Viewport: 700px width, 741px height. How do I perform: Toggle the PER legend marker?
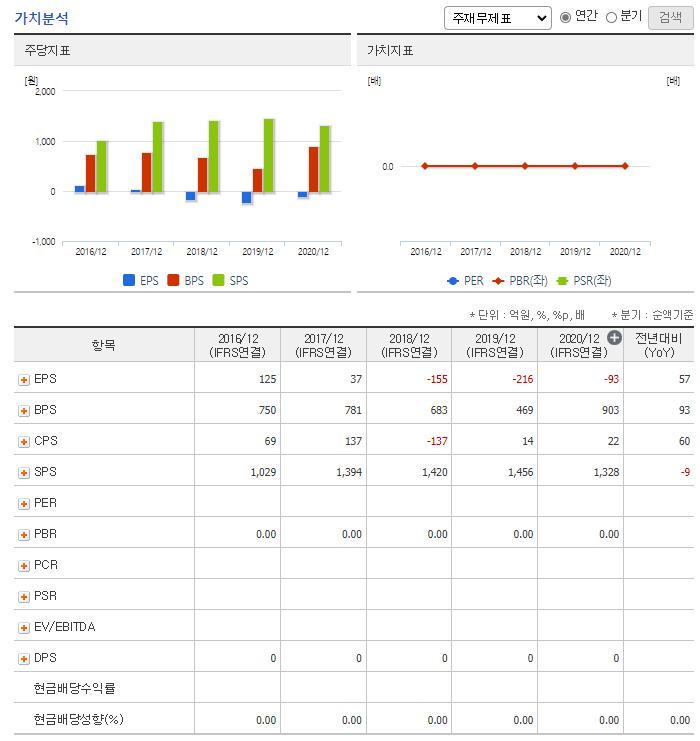click(x=453, y=281)
